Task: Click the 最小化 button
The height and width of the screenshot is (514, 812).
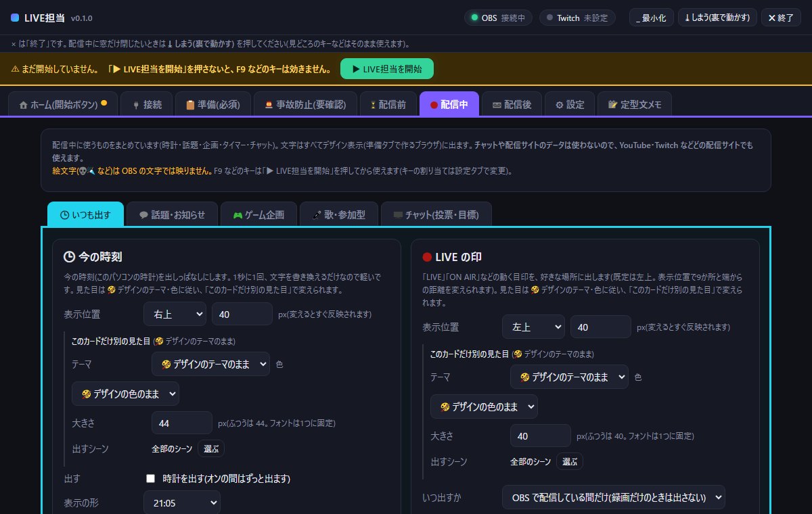Action: click(x=652, y=18)
